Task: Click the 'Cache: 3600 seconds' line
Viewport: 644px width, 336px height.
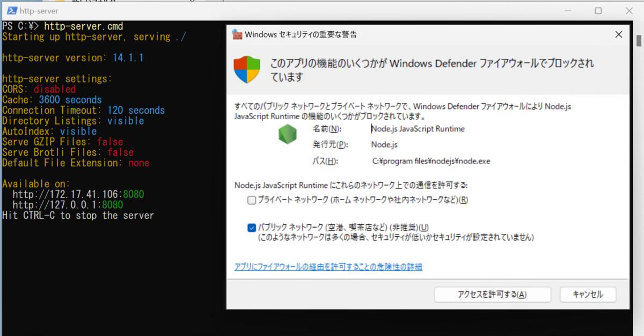Action: 52,100
